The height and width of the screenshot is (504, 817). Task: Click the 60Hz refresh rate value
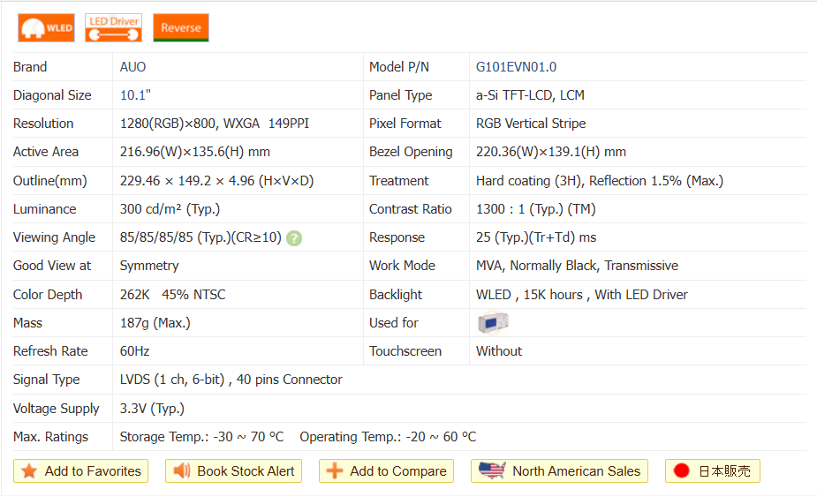pyautogui.click(x=135, y=351)
